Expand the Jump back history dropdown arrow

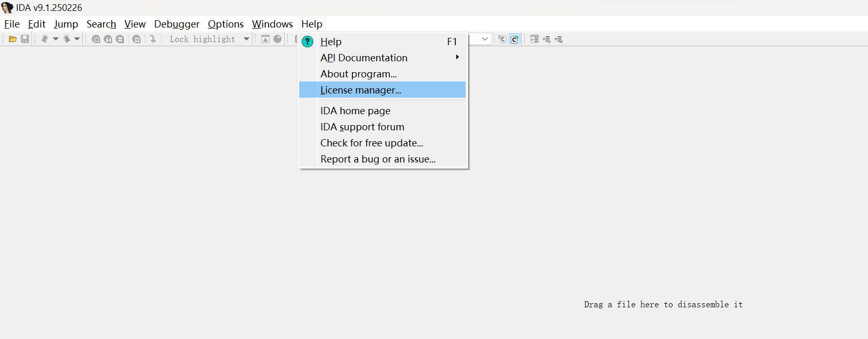pos(55,39)
